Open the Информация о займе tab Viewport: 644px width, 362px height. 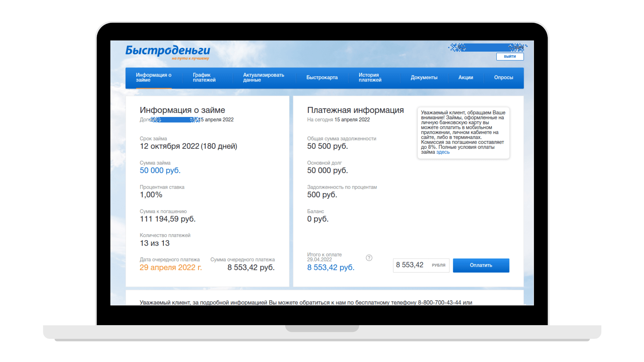[x=154, y=77]
